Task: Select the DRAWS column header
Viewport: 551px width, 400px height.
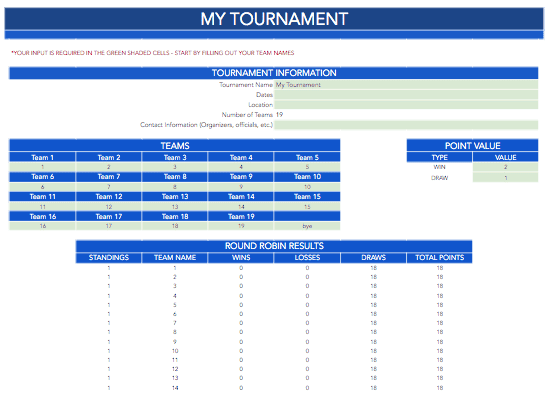Action: [373, 258]
